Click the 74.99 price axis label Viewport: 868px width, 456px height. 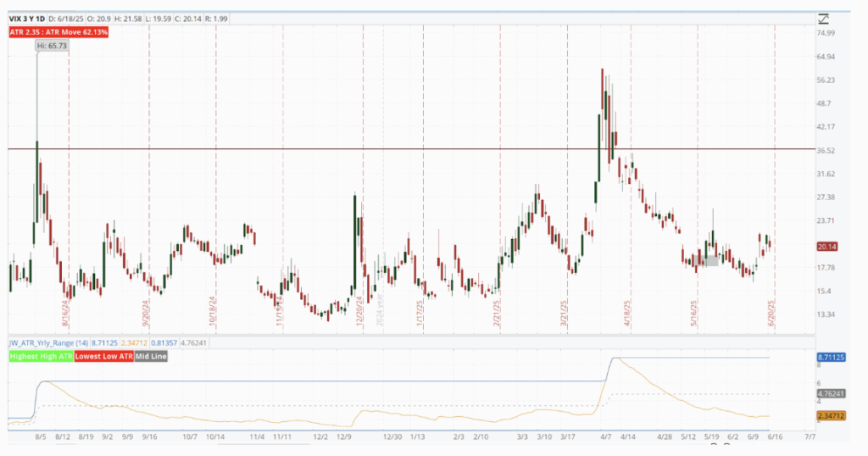[x=826, y=33]
